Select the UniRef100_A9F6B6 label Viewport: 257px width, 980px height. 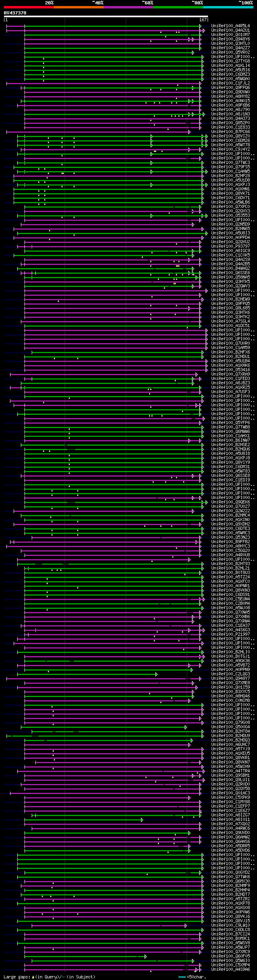click(230, 105)
